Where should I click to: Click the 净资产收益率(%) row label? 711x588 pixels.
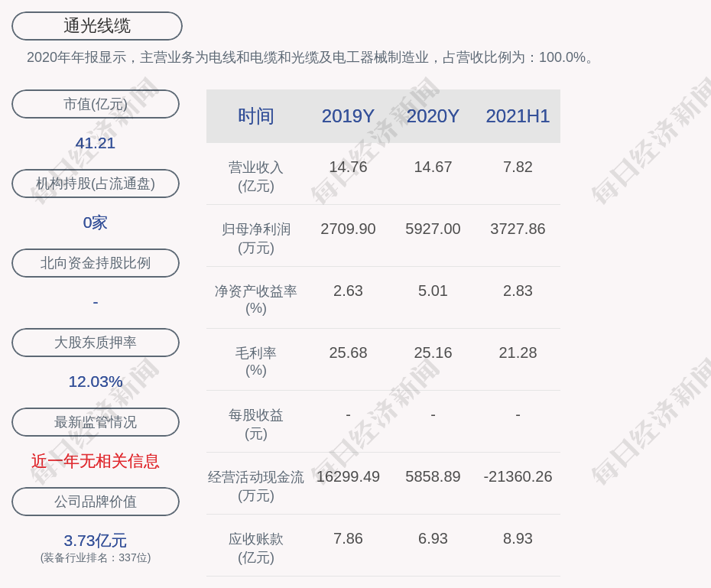(256, 300)
